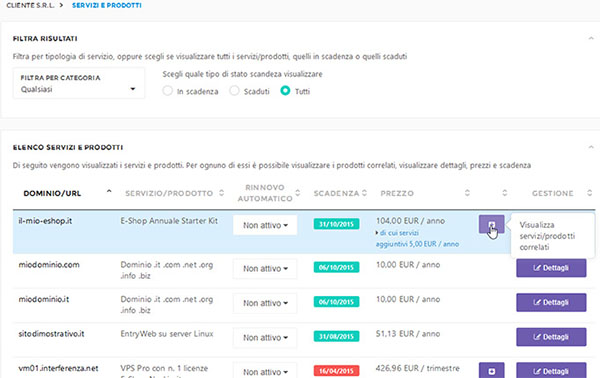Click the 06/10/2015 badge for miodominio.com

click(336, 267)
